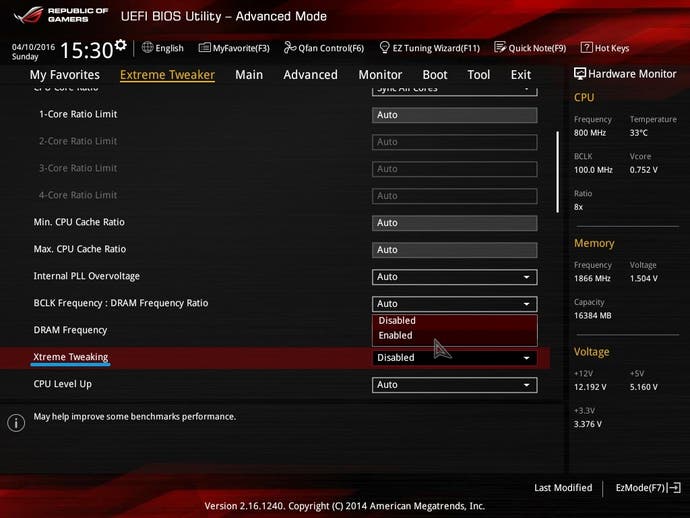Click the 800 MHz CPU frequency value

[x=590, y=133]
